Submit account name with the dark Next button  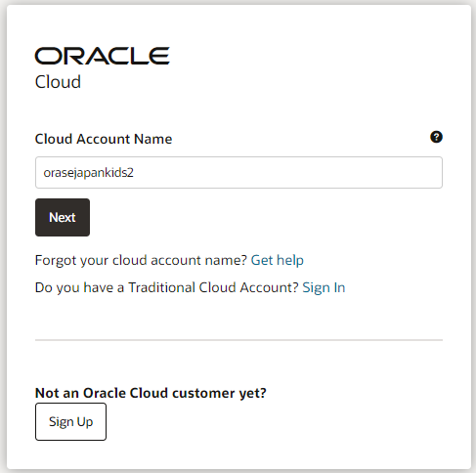coord(63,217)
